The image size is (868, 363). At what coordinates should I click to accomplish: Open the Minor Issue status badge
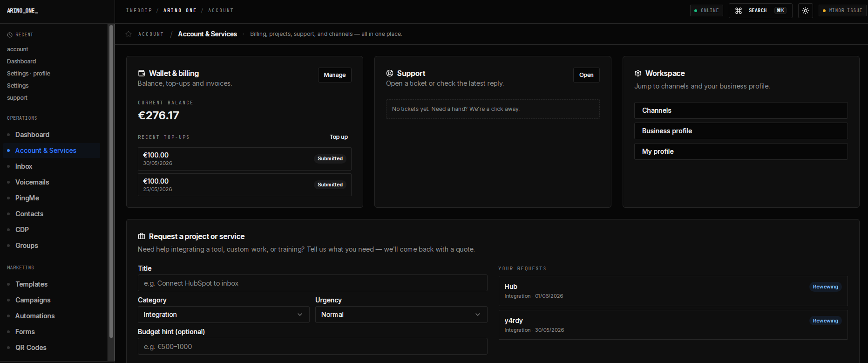842,10
